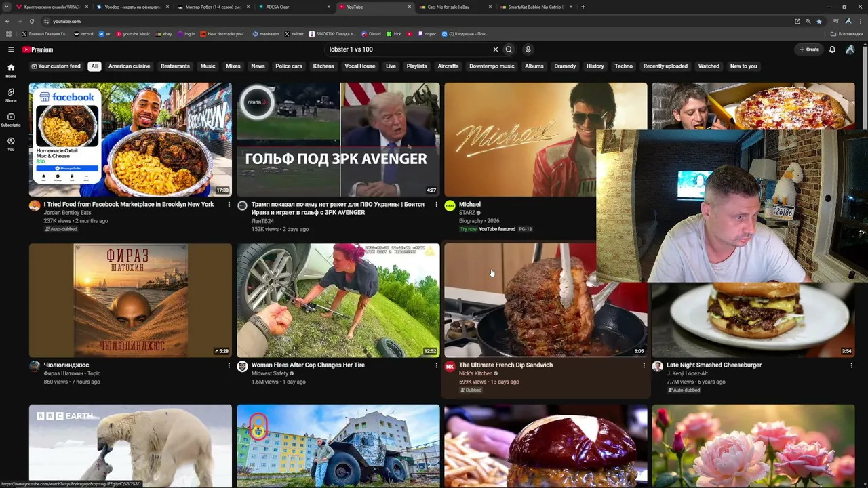Switch to the ADESA Clear browser tab
Image resolution: width=868 pixels, height=488 pixels.
click(x=294, y=7)
